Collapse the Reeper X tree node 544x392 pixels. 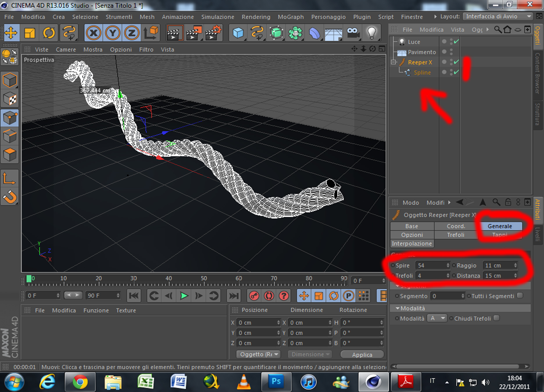[x=393, y=62]
